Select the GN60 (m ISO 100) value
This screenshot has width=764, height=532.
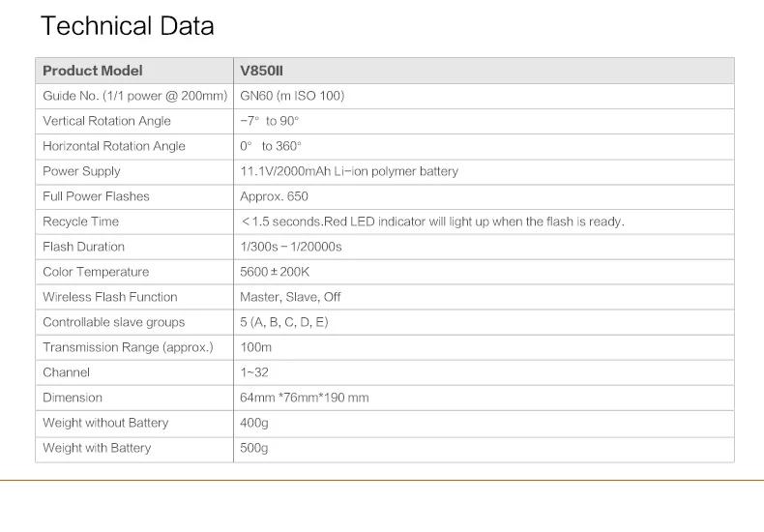point(292,96)
